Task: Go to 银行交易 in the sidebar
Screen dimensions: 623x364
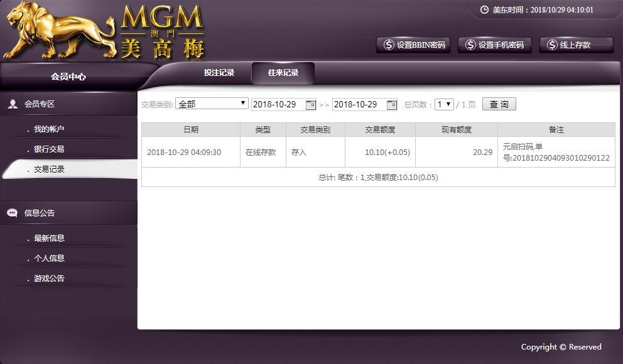Action: [x=49, y=149]
